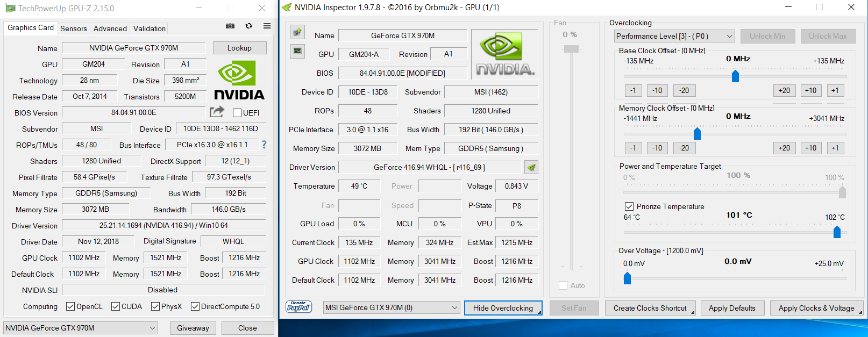
Task: Click Hide Overclocking button
Action: pos(503,308)
